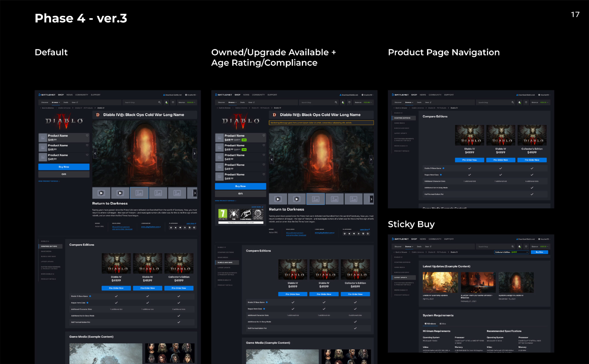The image size is (589, 364).
Task: Toggle wishlist heart on first product row, Default
Action: (x=87, y=136)
